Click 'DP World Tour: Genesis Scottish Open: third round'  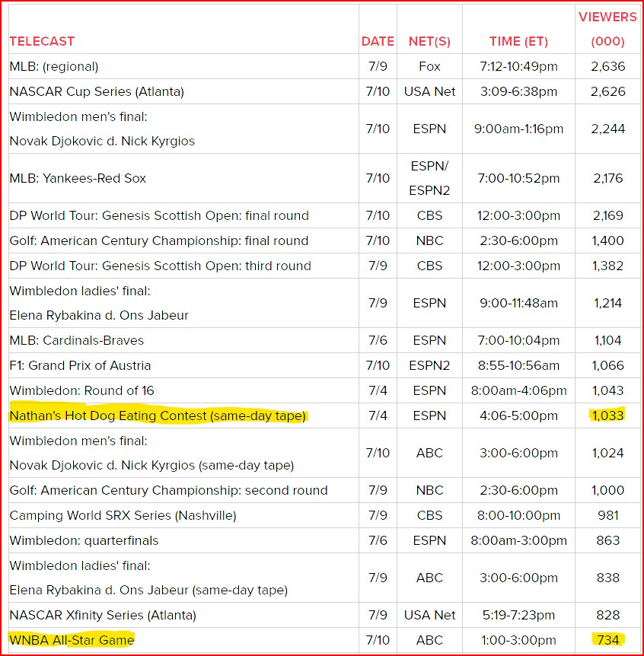pos(161,266)
